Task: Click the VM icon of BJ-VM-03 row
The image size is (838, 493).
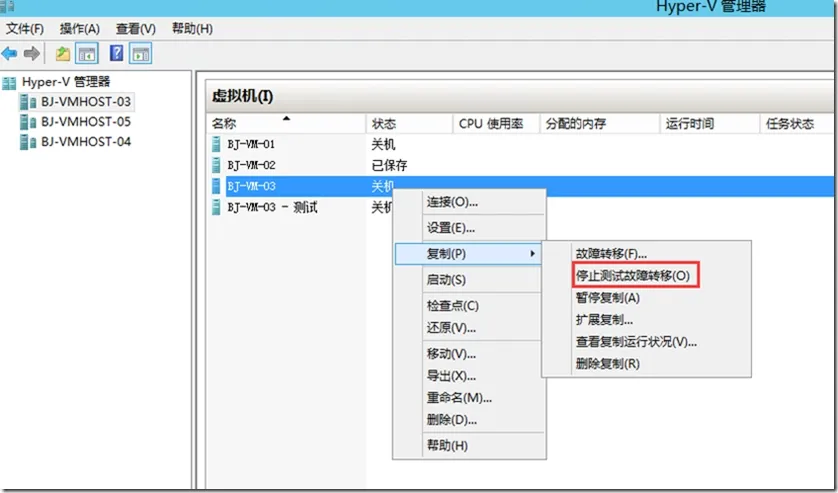Action: coord(216,186)
